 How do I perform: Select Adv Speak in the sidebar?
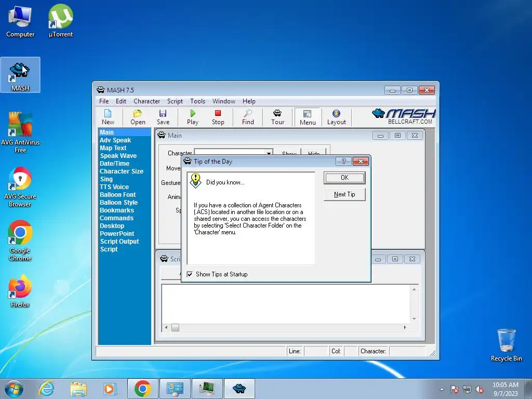(x=115, y=140)
